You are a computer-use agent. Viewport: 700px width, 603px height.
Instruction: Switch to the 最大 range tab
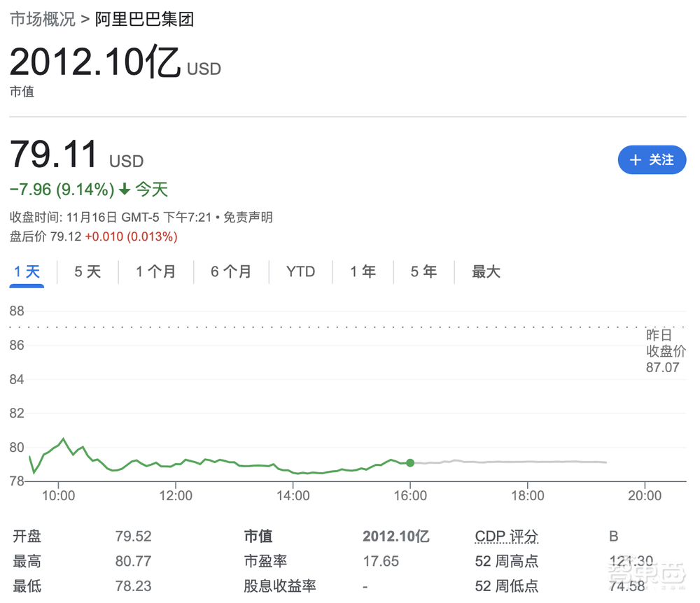tap(486, 271)
